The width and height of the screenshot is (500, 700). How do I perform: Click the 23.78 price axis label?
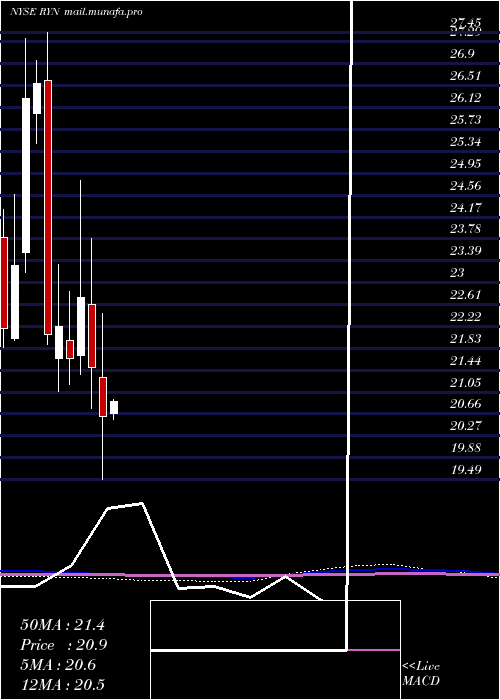(465, 229)
